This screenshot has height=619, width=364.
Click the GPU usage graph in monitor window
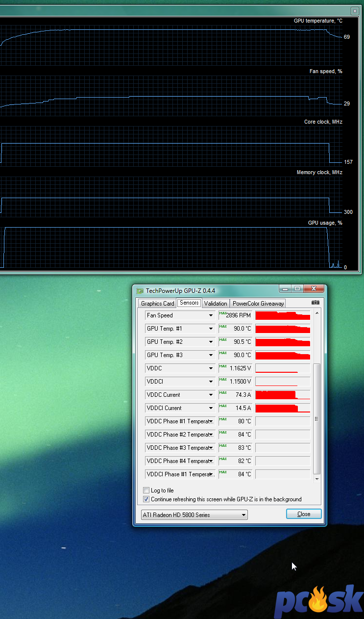pos(171,247)
